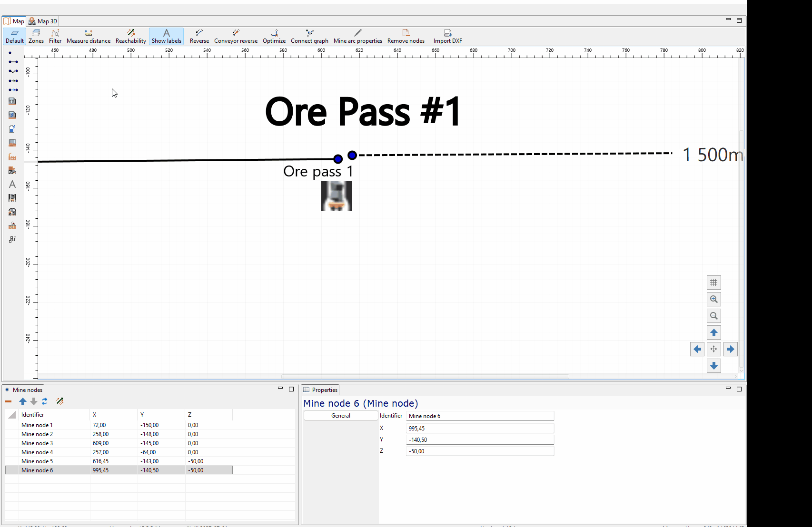Open Mine arc properties
Screen dimensions: 812x527
358,36
